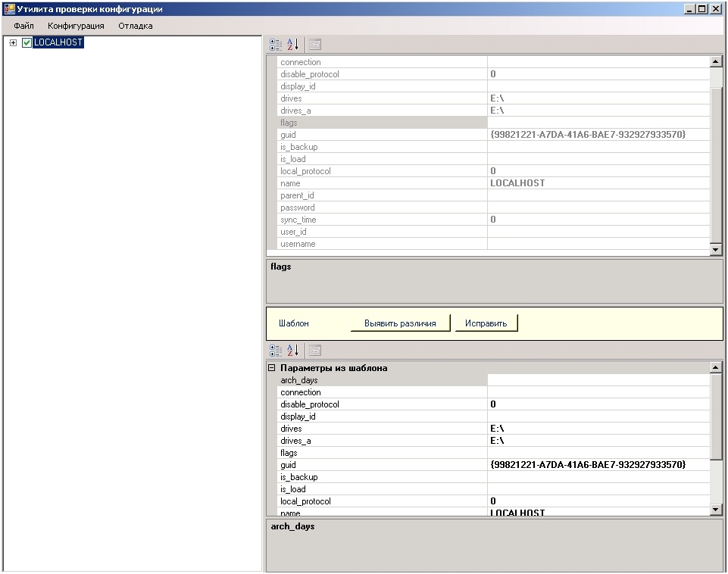The image size is (728, 574).
Task: Select 'flags' row in template grid
Action: [x=493, y=452]
